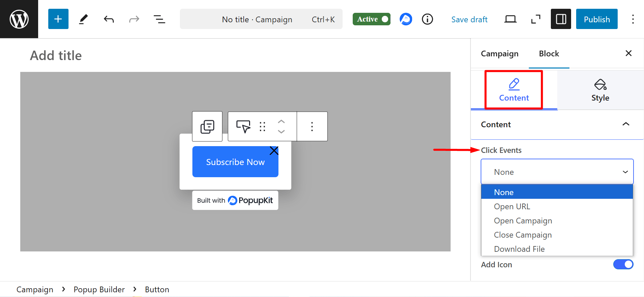Open the Click Events dropdown
Screen dimensions: 644x297
(557, 172)
